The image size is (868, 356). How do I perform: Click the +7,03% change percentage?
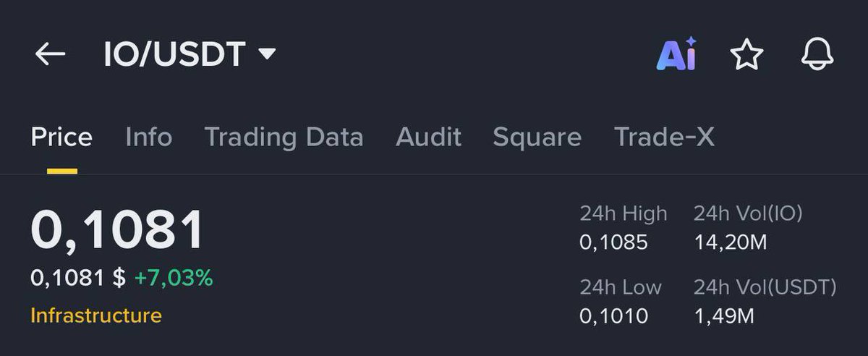(174, 278)
